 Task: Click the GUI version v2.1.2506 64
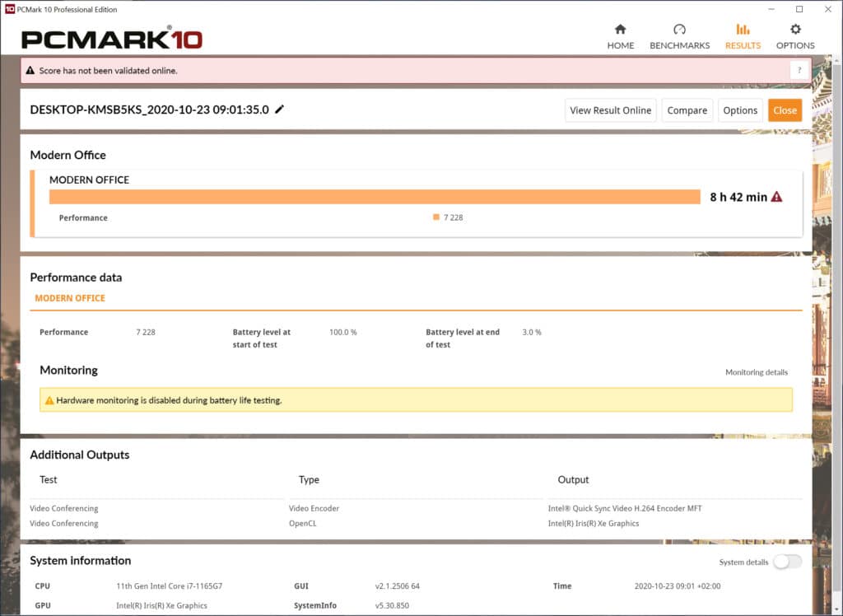tap(398, 586)
